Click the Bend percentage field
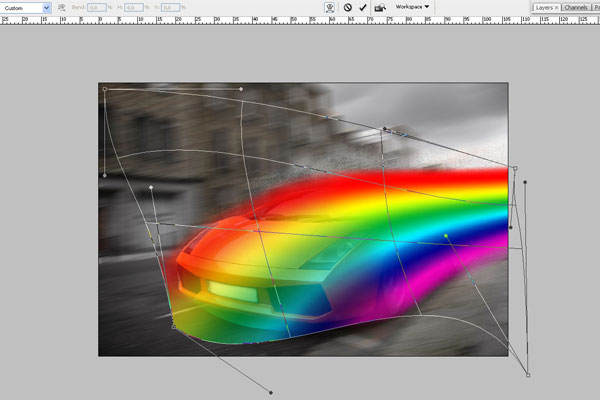 pos(96,7)
